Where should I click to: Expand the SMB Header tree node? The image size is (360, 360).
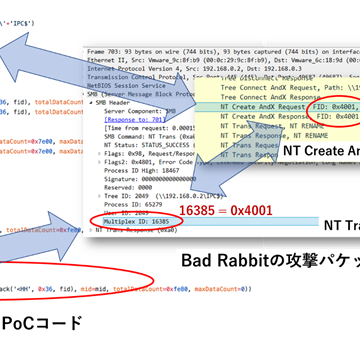click(x=92, y=103)
